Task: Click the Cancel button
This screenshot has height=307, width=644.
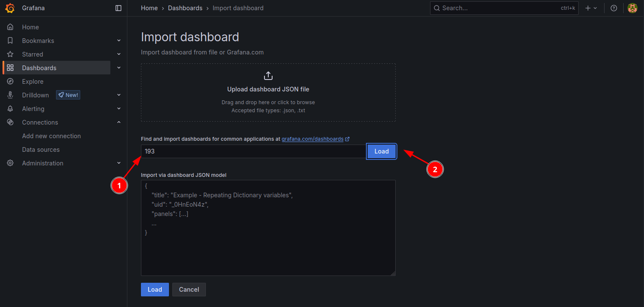Action: click(x=189, y=290)
